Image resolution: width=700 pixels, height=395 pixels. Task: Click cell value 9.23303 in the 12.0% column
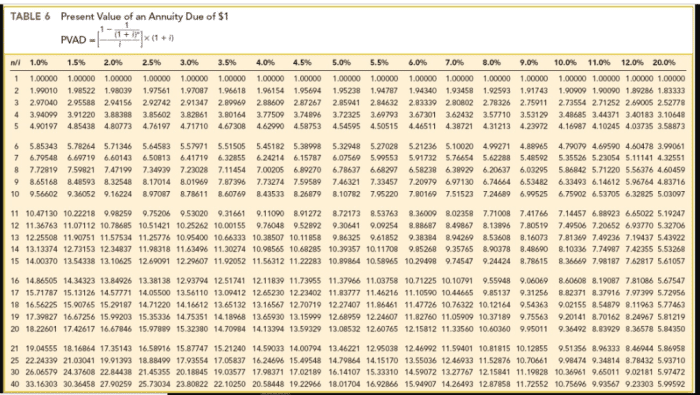pos(640,384)
